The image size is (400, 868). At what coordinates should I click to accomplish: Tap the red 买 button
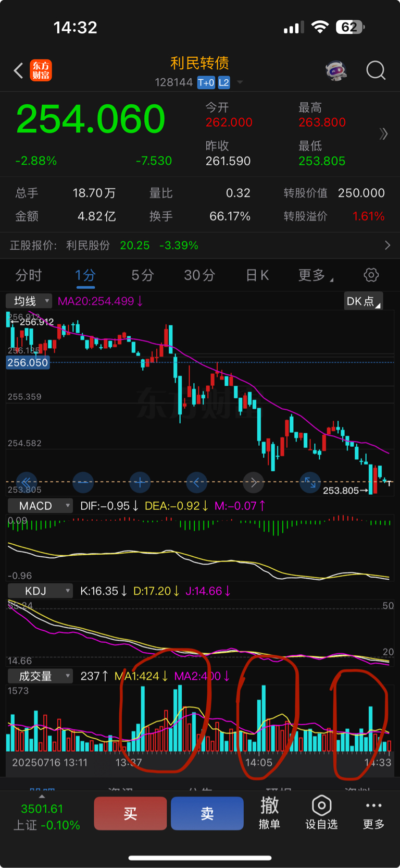click(130, 813)
